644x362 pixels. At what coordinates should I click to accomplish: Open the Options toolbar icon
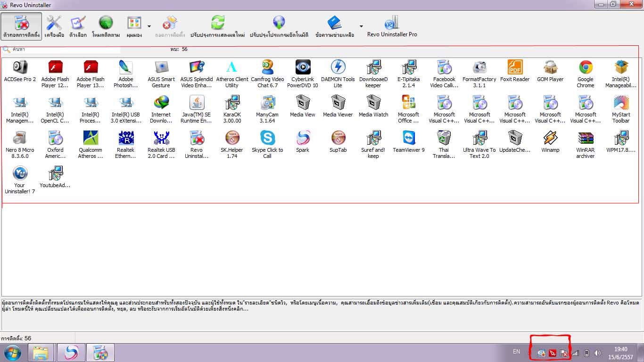78,26
